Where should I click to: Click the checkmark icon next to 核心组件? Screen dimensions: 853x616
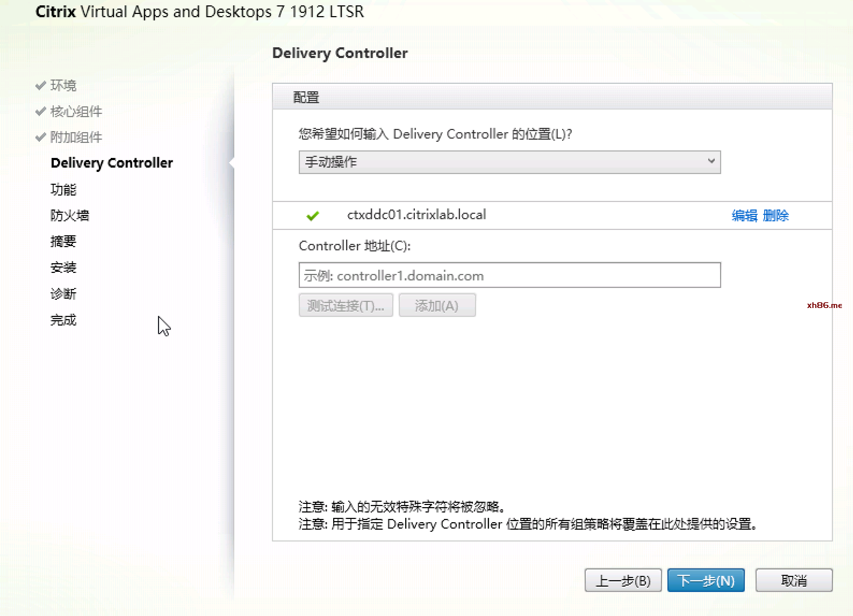40,111
